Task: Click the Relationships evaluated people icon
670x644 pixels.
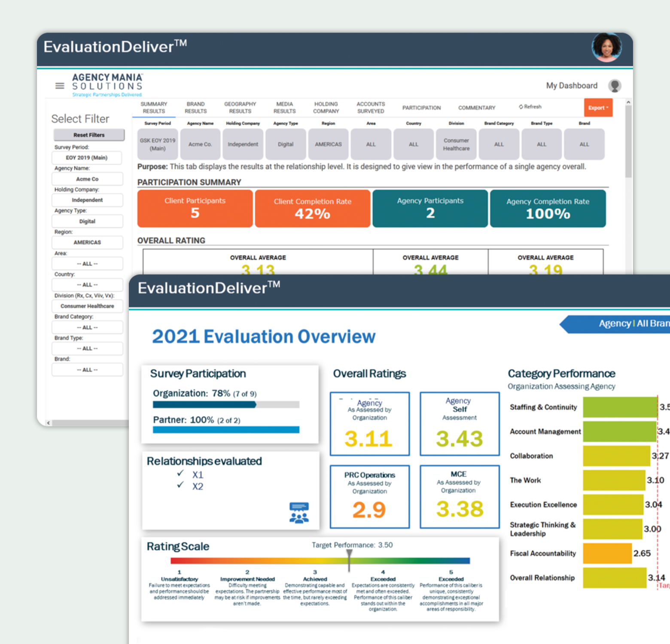Action: point(298,513)
